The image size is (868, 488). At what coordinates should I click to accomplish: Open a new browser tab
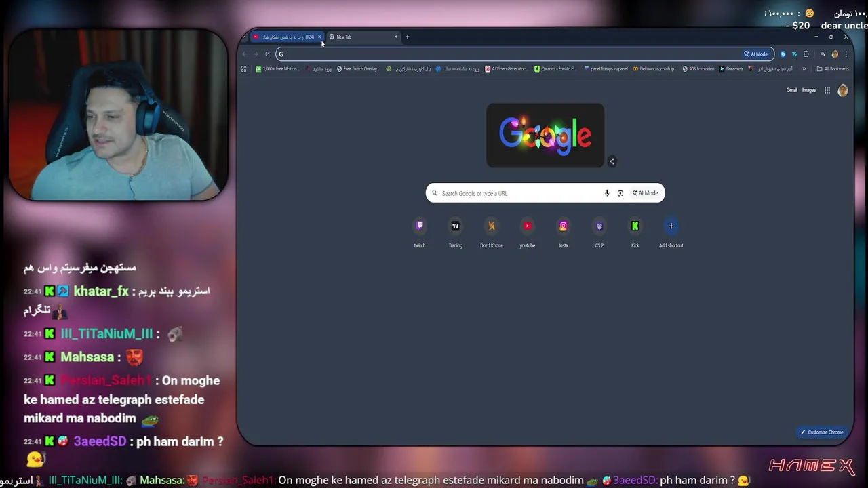(407, 37)
